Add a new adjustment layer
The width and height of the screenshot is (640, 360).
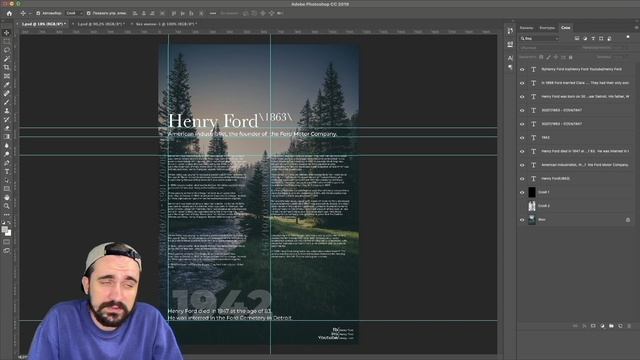(x=602, y=326)
